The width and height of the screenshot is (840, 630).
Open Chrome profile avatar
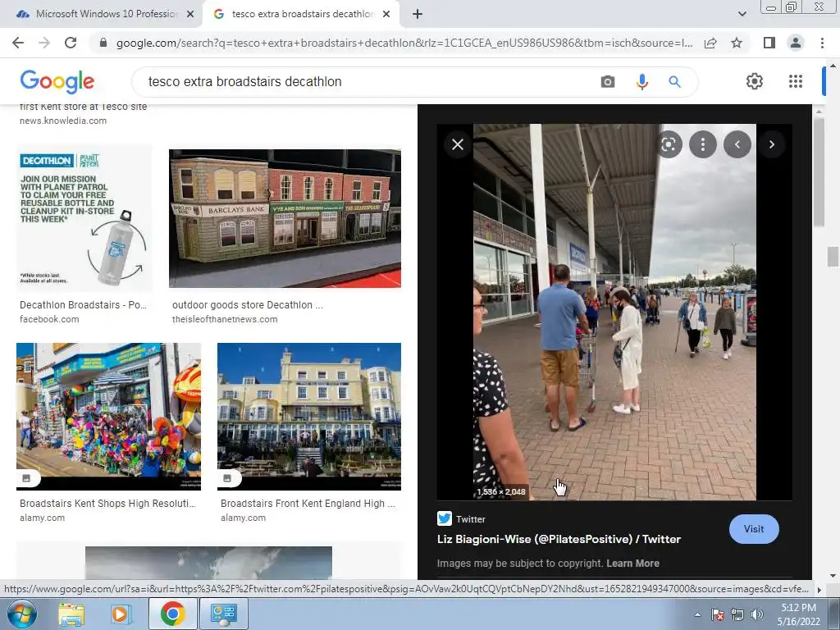coord(796,43)
